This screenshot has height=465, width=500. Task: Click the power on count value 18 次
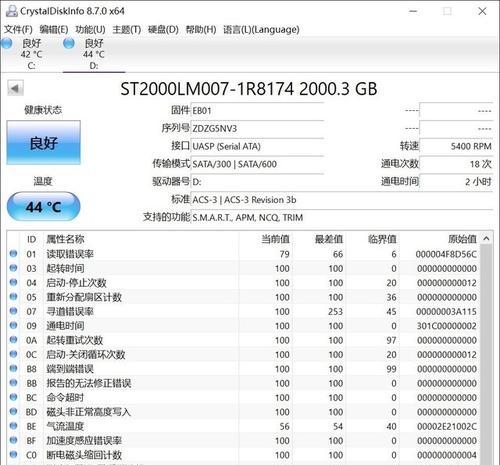tap(456, 164)
